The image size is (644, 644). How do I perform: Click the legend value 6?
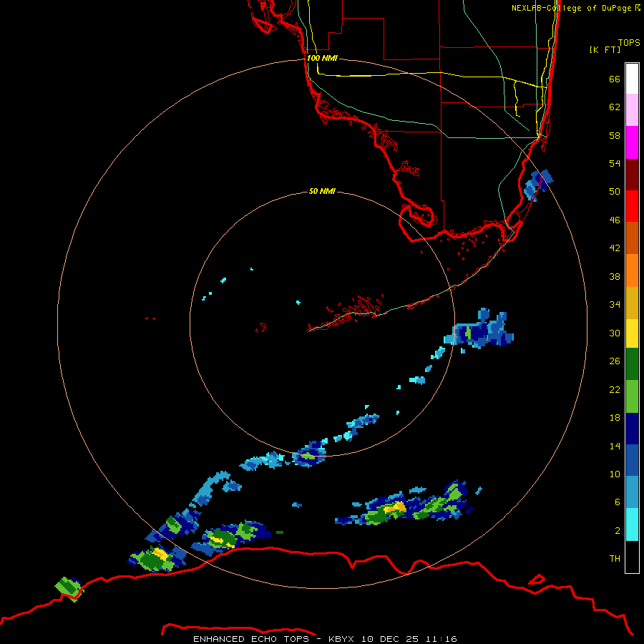point(618,502)
